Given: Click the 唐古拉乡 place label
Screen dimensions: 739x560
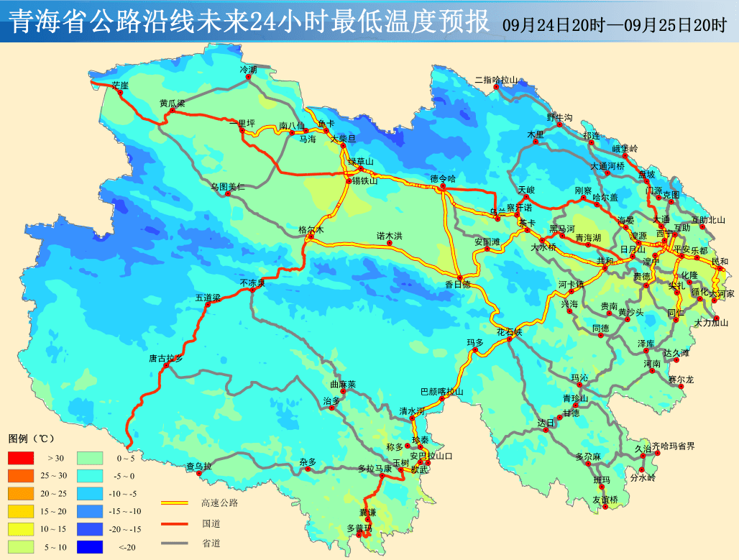Looking at the screenshot, I should pos(166,358).
